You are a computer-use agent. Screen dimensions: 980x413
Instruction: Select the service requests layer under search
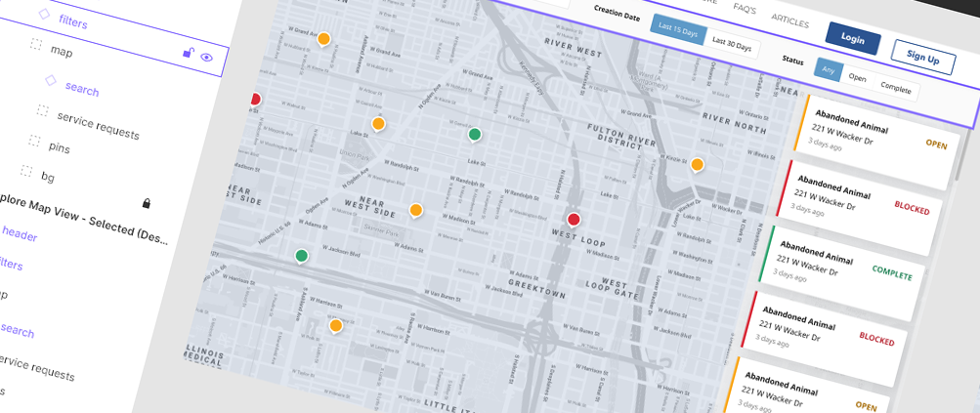coord(98,125)
